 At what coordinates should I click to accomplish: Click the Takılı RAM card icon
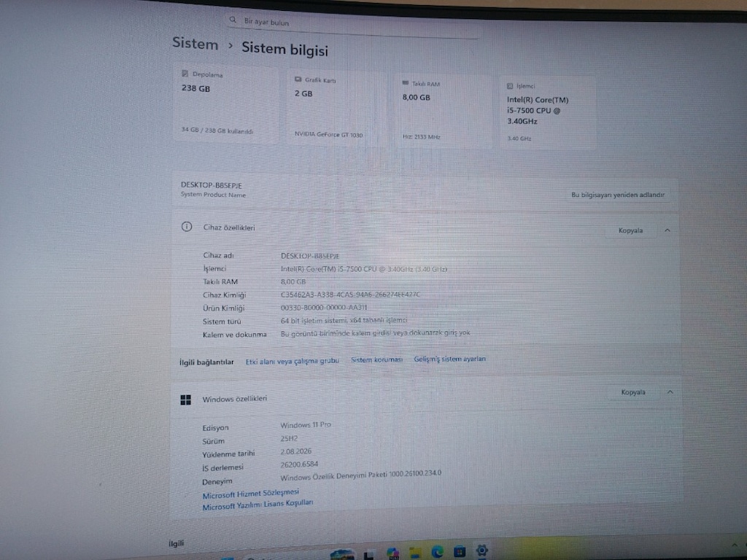[x=406, y=83]
